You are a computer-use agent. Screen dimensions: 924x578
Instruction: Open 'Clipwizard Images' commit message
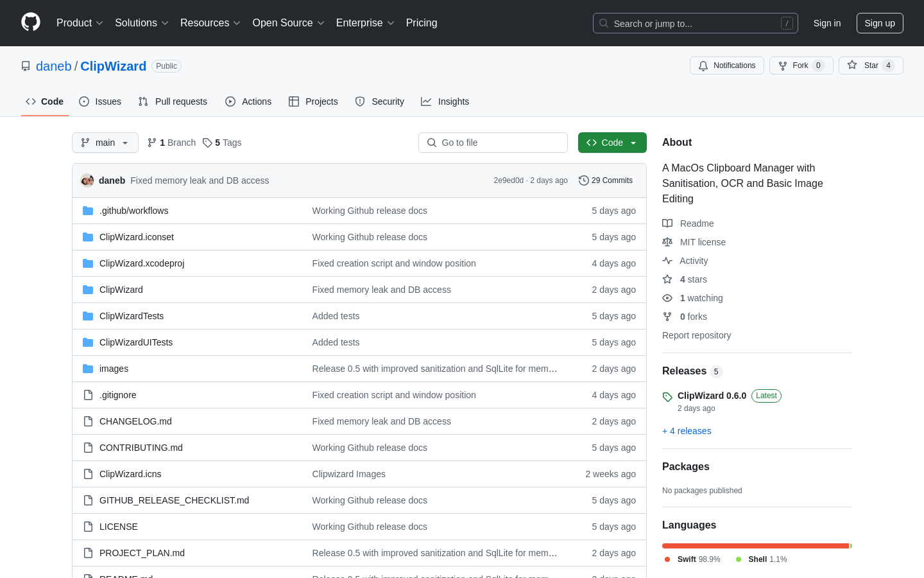tap(349, 474)
